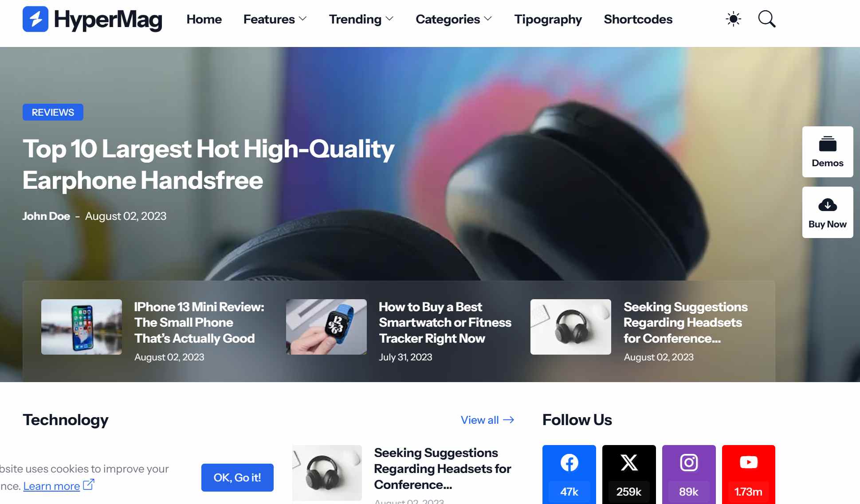This screenshot has height=504, width=860.
Task: Click View all in Technology section
Action: (x=487, y=420)
